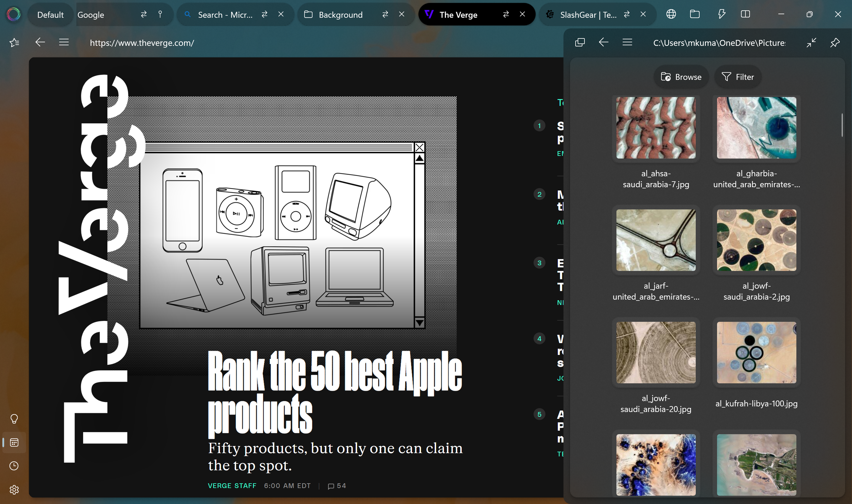Image resolution: width=852 pixels, height=504 pixels.
Task: Click al_ahsa-saudi_arabia-7.jpg file name
Action: [655, 179]
